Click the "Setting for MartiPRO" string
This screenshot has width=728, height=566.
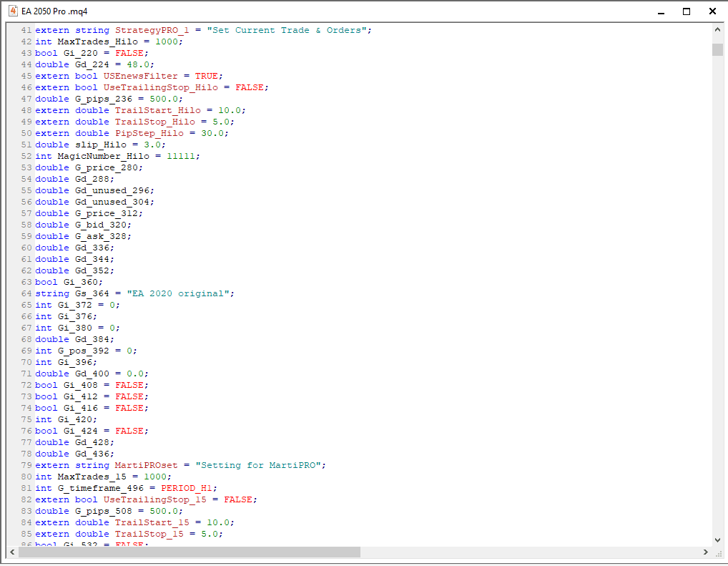coord(258,466)
